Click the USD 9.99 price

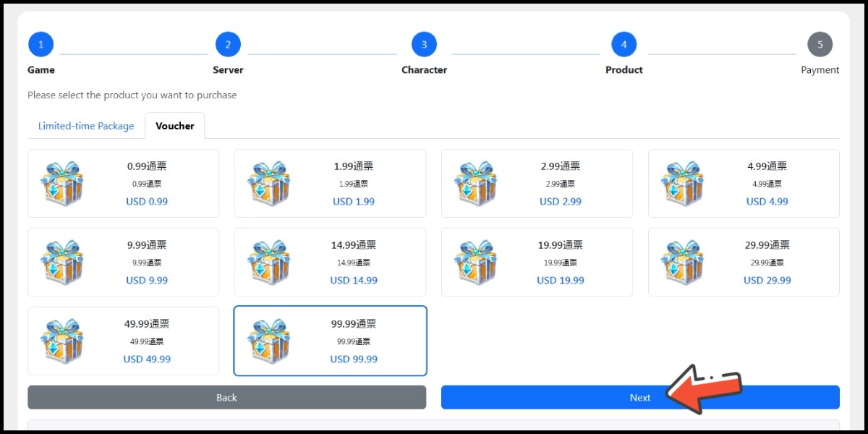[147, 281]
